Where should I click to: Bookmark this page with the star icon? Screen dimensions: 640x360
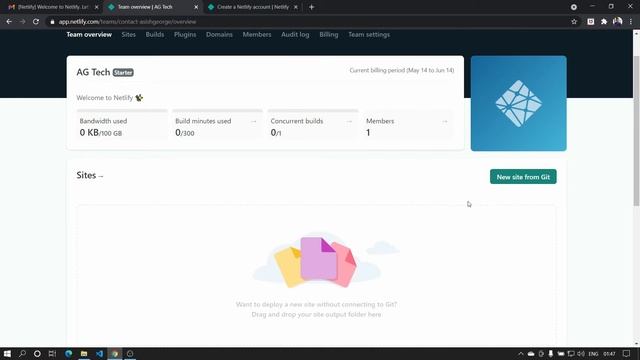coord(574,22)
